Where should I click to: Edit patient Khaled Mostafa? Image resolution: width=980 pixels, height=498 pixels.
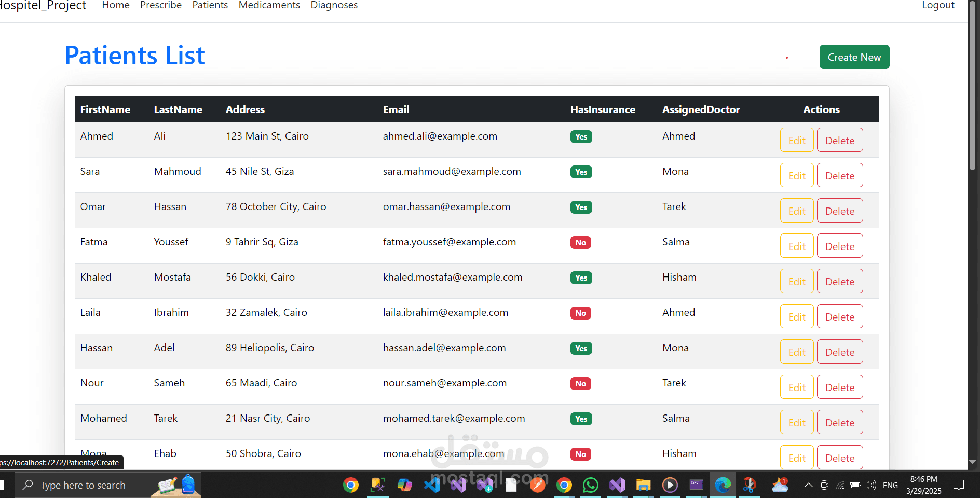point(797,281)
